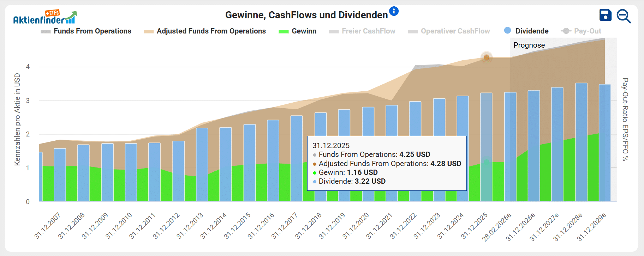This screenshot has width=644, height=256.
Task: Toggle Adjusted Funds From Operations series
Action: [x=211, y=31]
